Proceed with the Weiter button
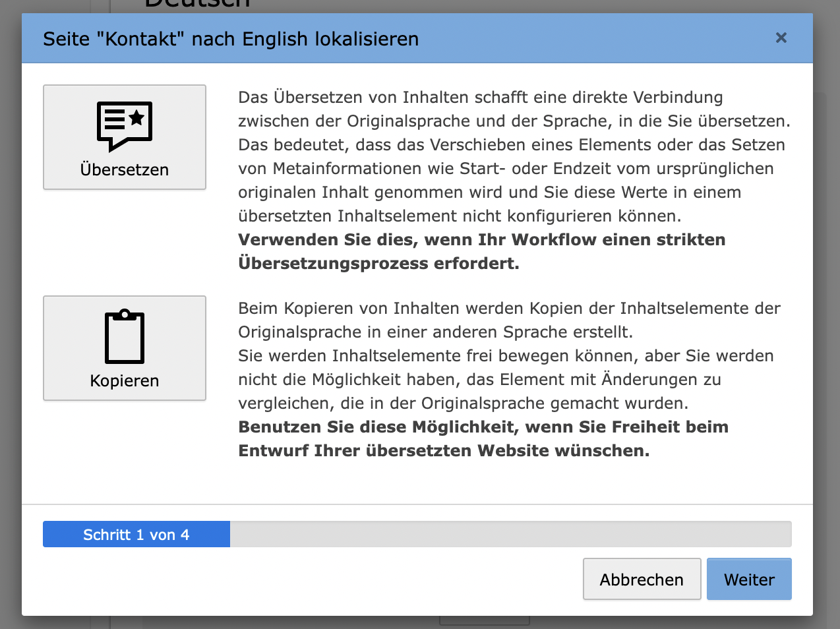 point(749,580)
